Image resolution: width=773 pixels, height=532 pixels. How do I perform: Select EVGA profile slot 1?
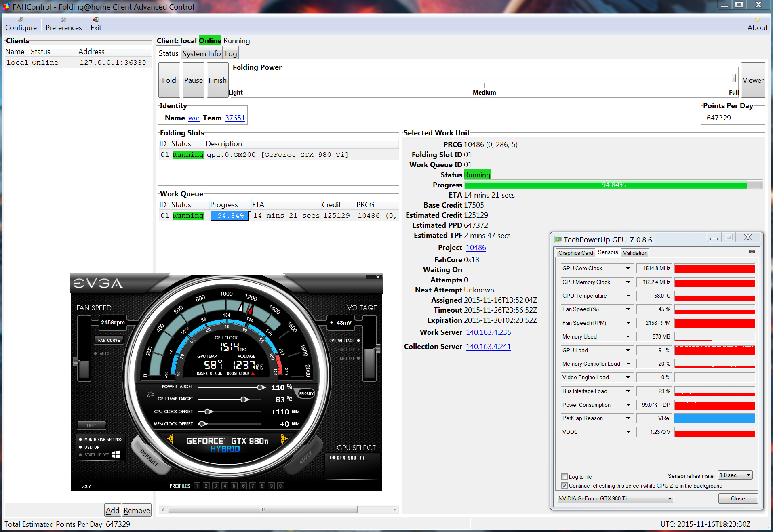click(x=197, y=486)
